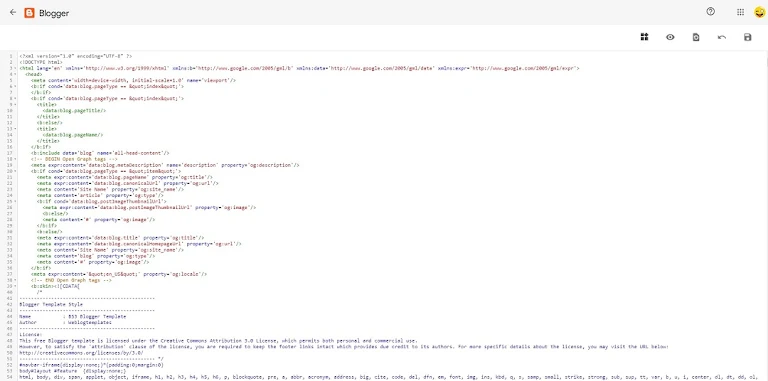Viewport: 768px width, 381px height.
Task: Open the Google apps grid
Action: point(740,12)
